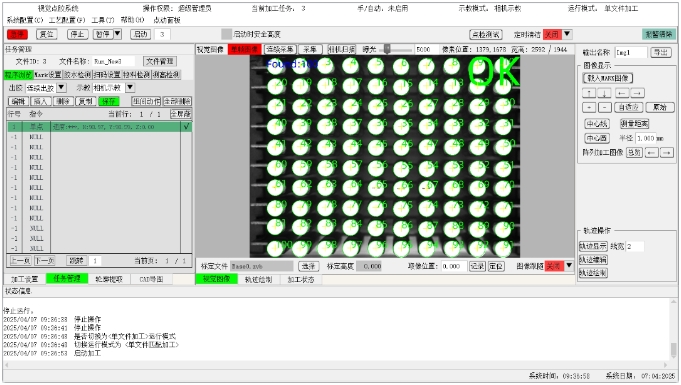The image size is (681, 385).
Task: Expand the 示教 teaching mode dropdown
Action: (130, 88)
